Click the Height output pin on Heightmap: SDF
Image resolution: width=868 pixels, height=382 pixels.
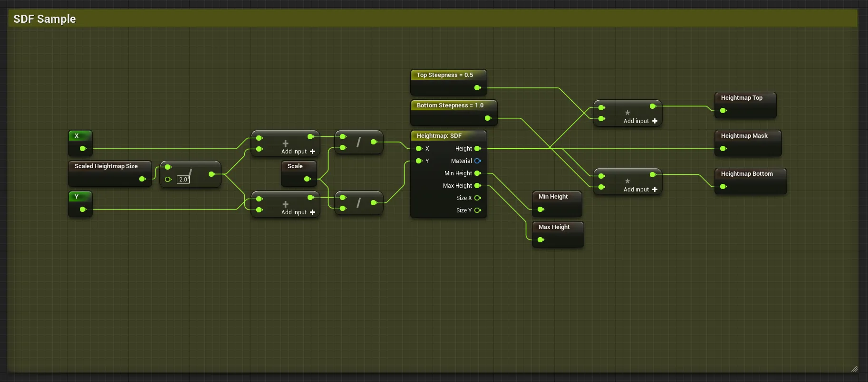[x=477, y=149]
